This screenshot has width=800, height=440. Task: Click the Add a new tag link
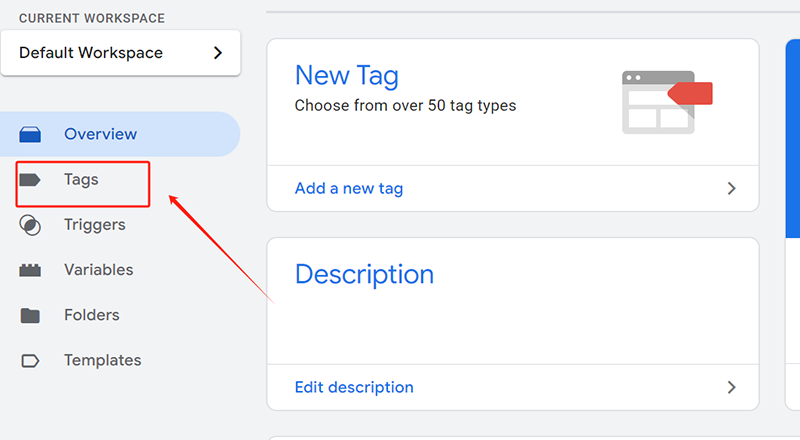[349, 188]
